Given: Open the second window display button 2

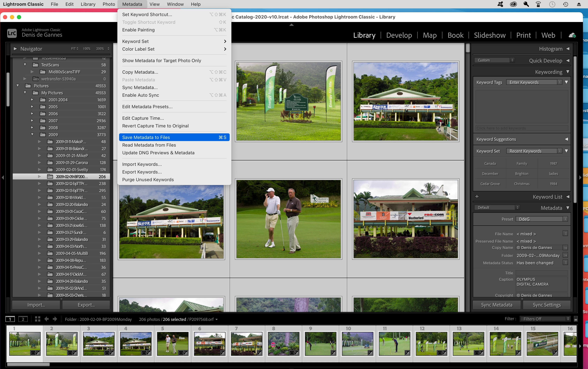Looking at the screenshot, I should pyautogui.click(x=23, y=319).
